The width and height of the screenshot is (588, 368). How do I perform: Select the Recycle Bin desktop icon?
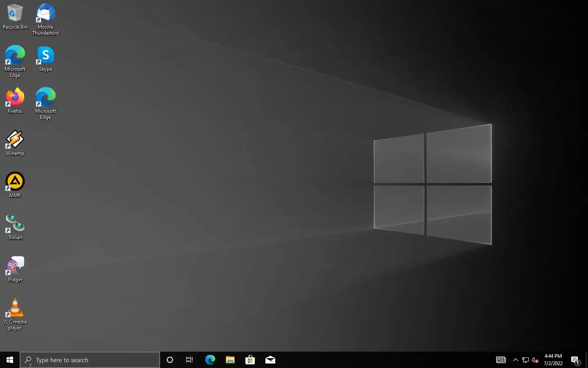pos(15,16)
